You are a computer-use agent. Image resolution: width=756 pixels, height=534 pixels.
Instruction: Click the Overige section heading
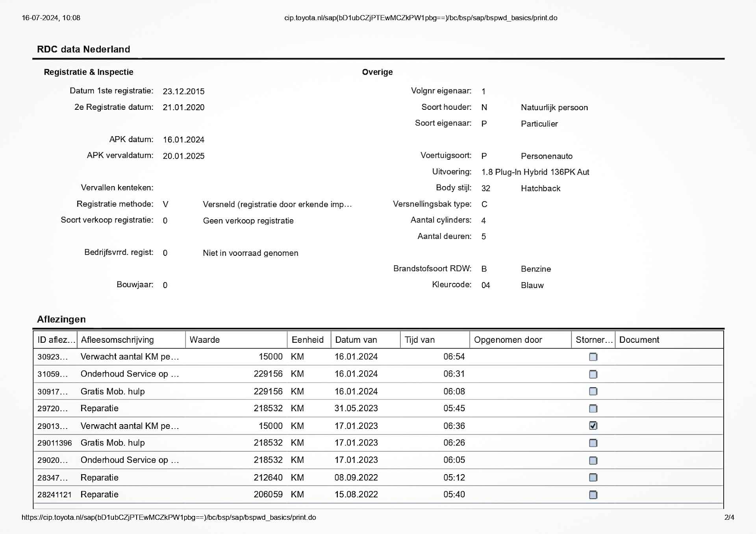tap(377, 72)
